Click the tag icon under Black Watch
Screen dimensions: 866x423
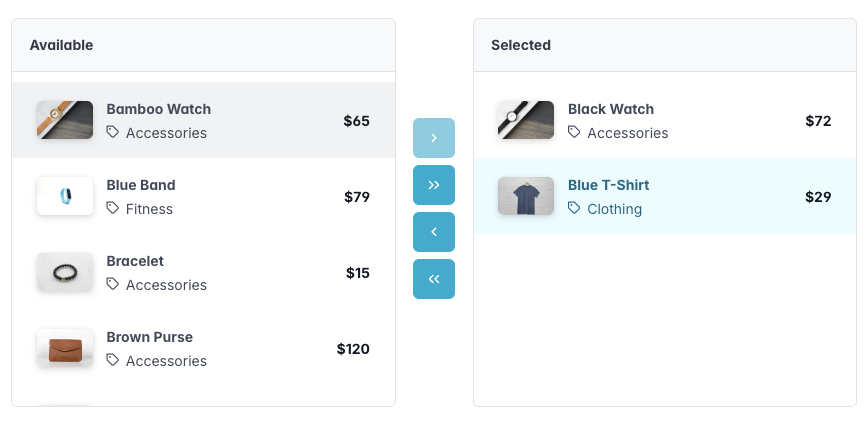(574, 132)
